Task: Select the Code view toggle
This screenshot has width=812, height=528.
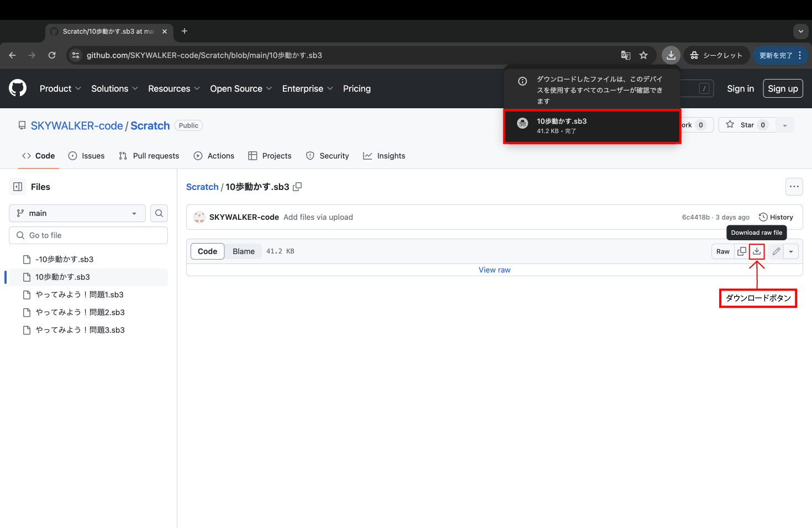Action: tap(208, 251)
